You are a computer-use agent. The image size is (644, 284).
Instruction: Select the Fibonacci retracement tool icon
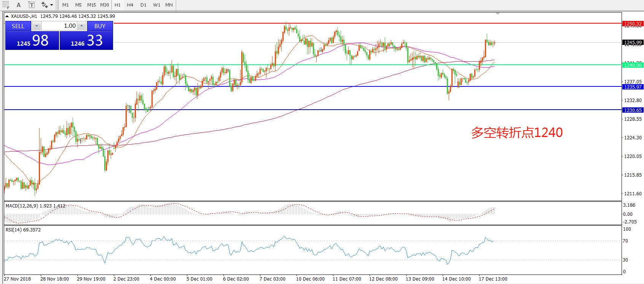coord(6,5)
